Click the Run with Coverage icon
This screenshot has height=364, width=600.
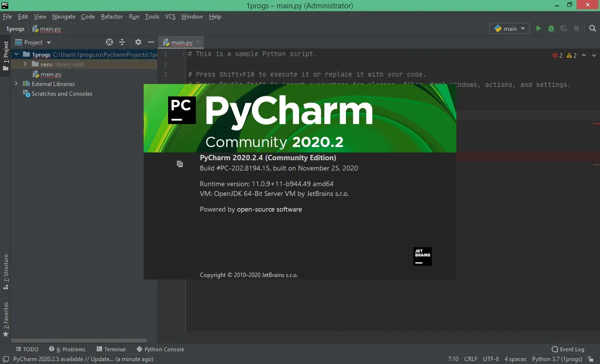click(x=564, y=29)
